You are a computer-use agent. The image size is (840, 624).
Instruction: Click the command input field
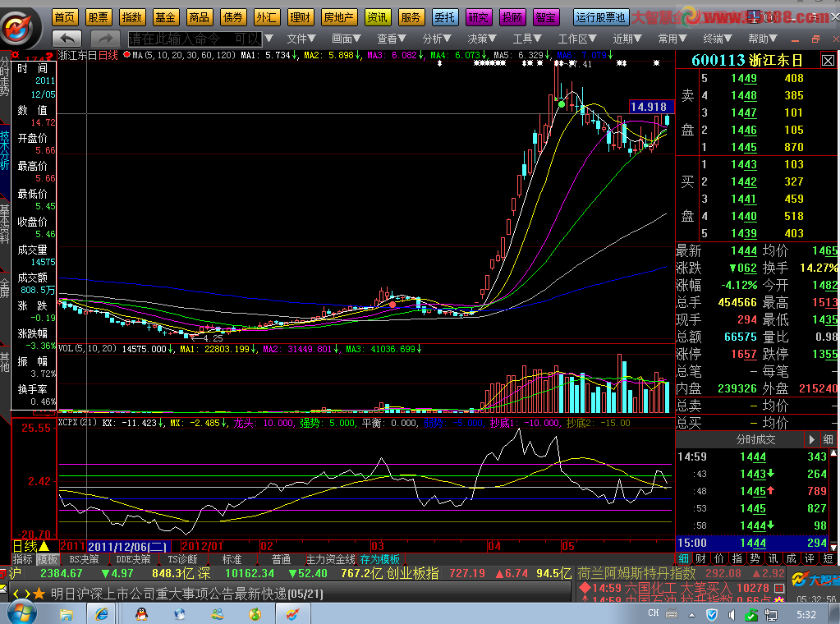click(194, 39)
